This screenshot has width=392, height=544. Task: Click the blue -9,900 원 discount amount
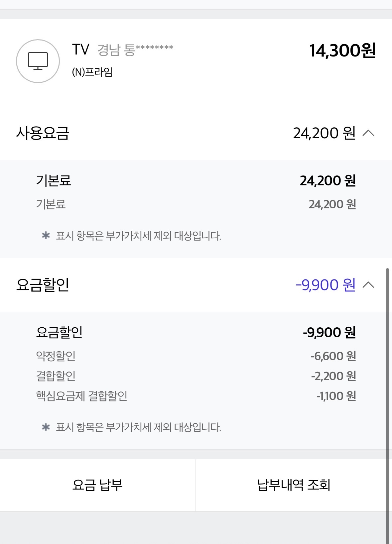325,285
